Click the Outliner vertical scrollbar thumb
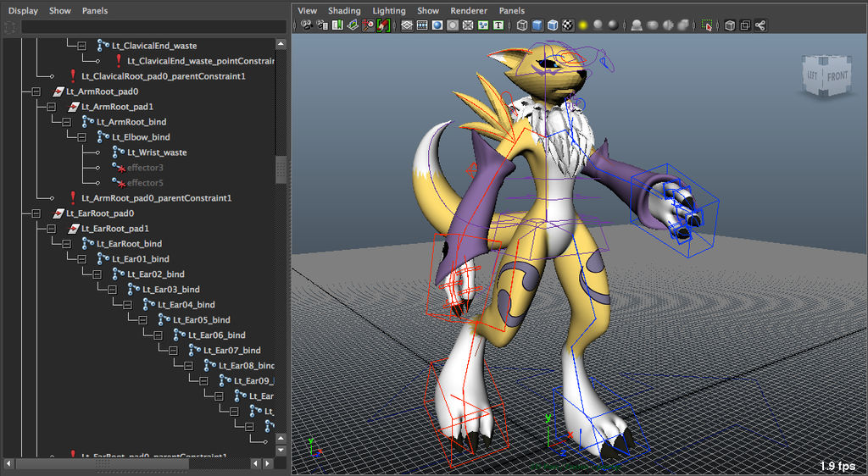868x476 pixels. [281, 169]
